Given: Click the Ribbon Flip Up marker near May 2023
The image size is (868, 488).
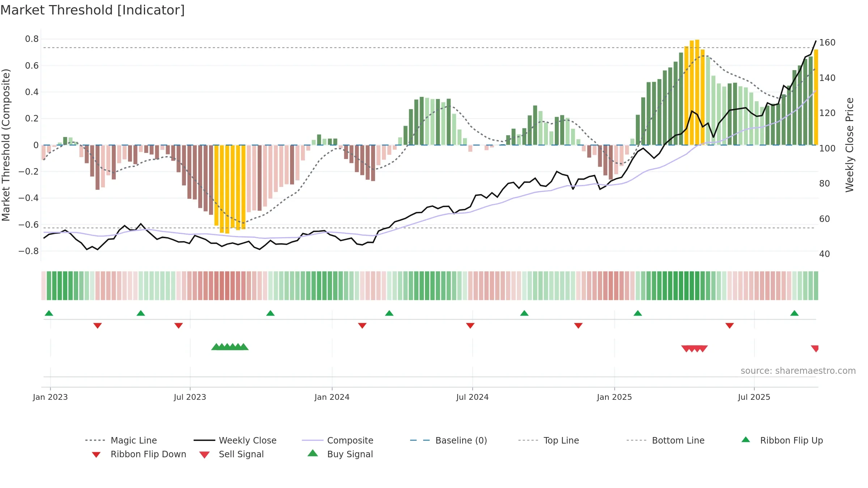Looking at the screenshot, I should point(141,313).
